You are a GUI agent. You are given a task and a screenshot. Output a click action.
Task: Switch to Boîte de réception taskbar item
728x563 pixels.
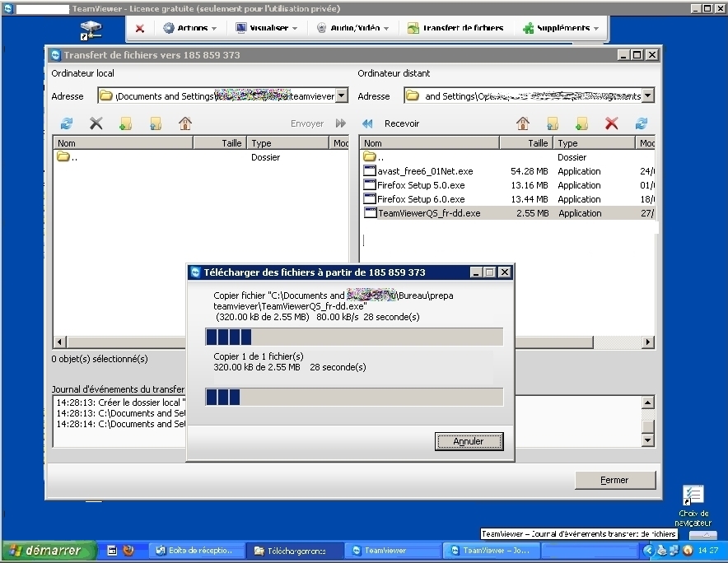(198, 551)
